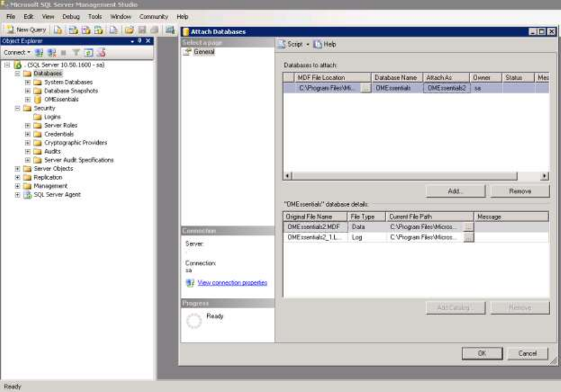Open the View menu
Screen dimensions: 561x392
tap(48, 17)
